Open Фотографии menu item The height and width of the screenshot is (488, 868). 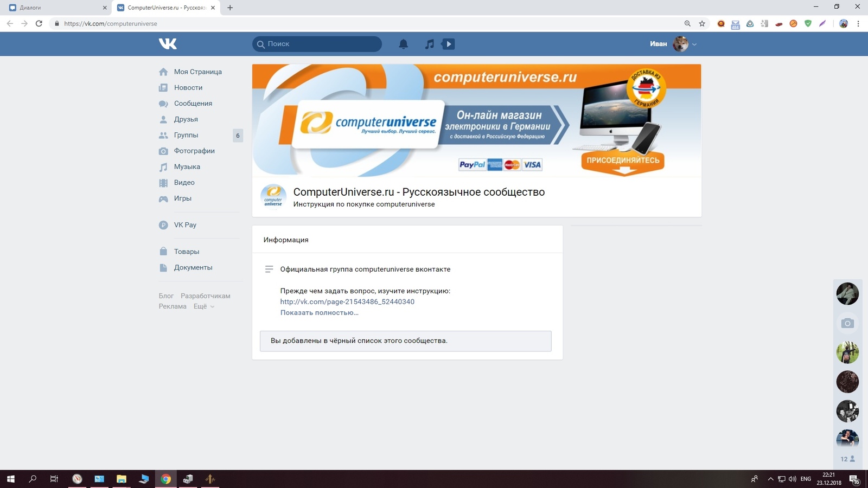coord(194,151)
